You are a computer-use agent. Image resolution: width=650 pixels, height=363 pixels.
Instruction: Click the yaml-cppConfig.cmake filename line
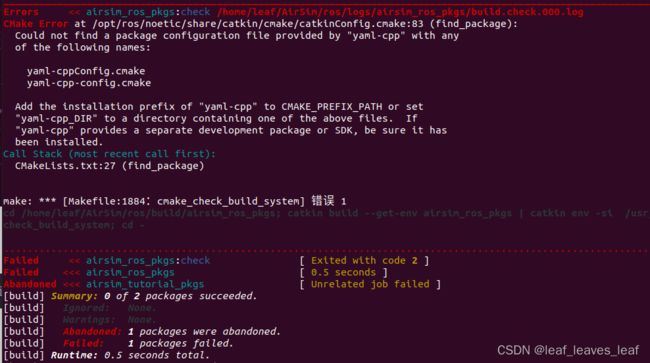coord(86,71)
